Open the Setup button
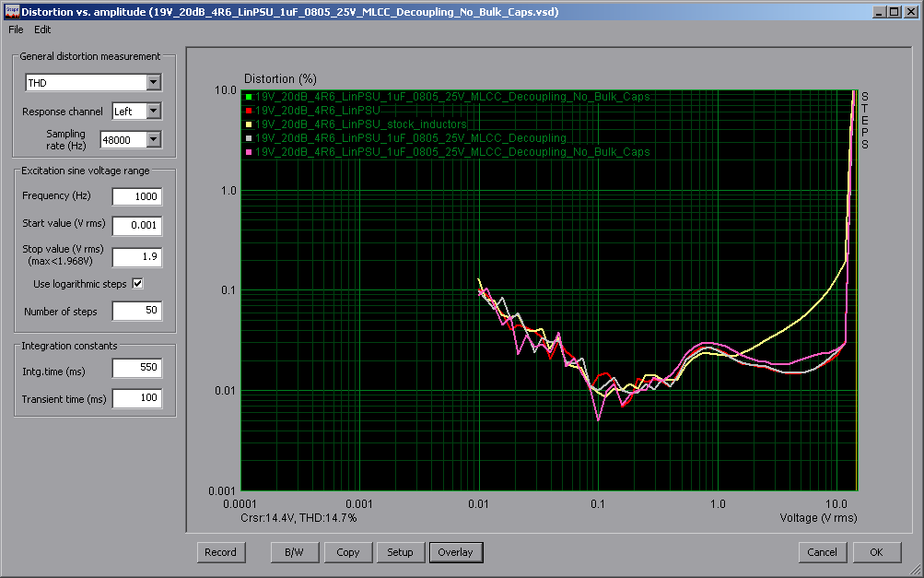924x578 pixels. (400, 552)
